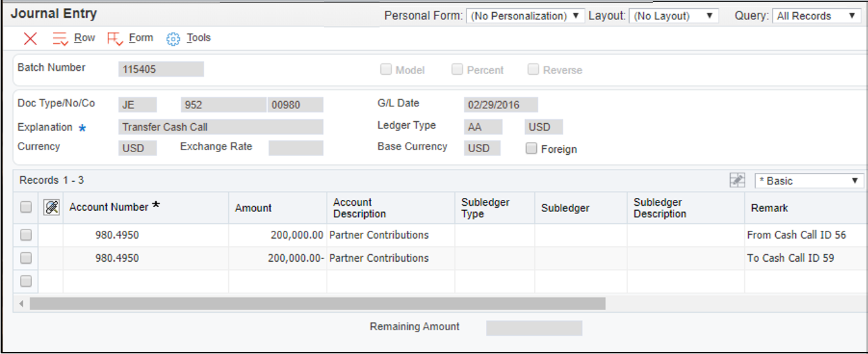Click the Remark column header
Image resolution: width=868 pixels, height=354 pixels.
pyautogui.click(x=769, y=208)
